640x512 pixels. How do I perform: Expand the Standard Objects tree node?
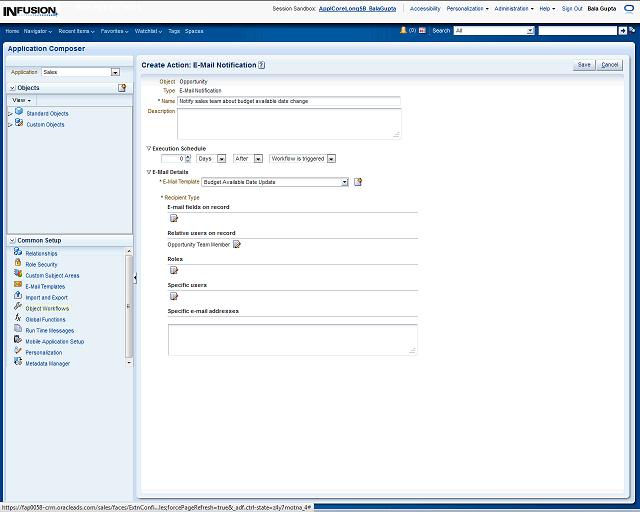pyautogui.click(x=10, y=113)
